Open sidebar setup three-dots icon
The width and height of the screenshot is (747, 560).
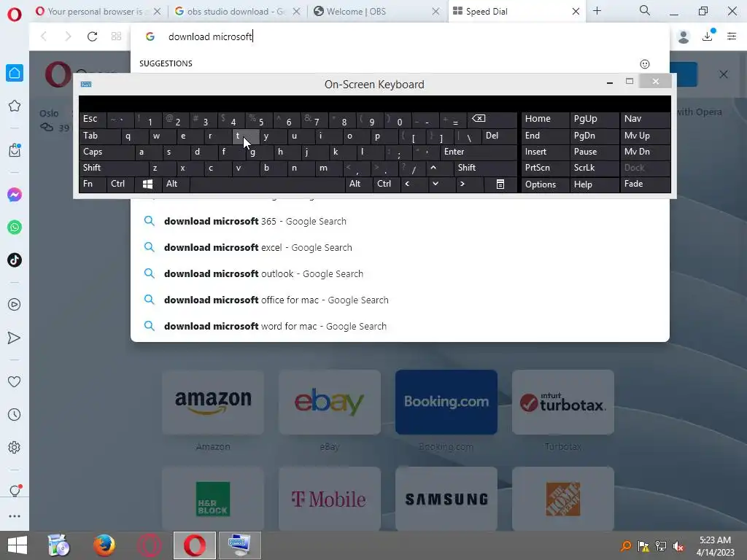tap(15, 516)
